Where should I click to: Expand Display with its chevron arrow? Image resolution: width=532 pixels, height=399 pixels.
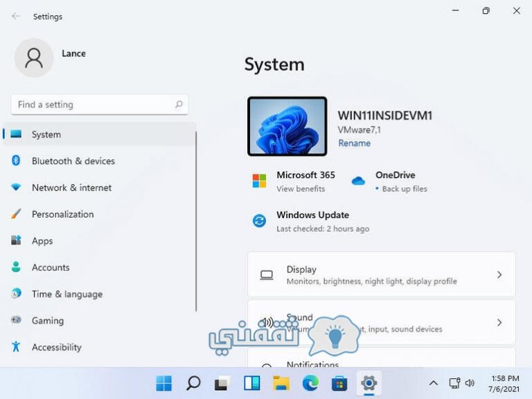499,274
